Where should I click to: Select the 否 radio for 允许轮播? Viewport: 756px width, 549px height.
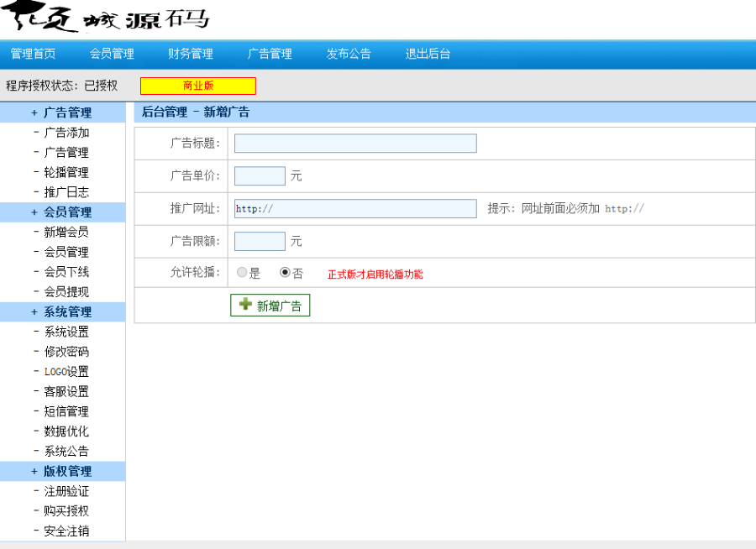coord(283,273)
